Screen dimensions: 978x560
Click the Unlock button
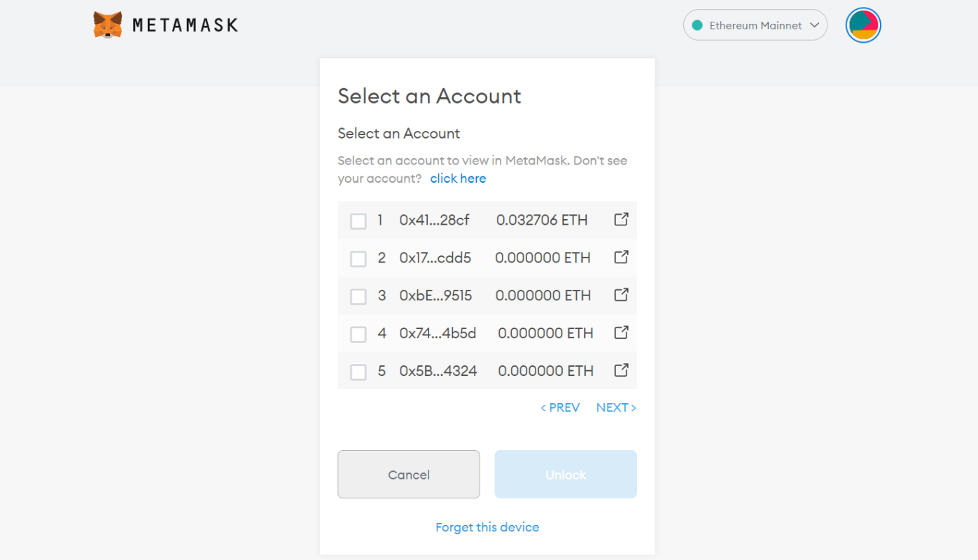566,475
